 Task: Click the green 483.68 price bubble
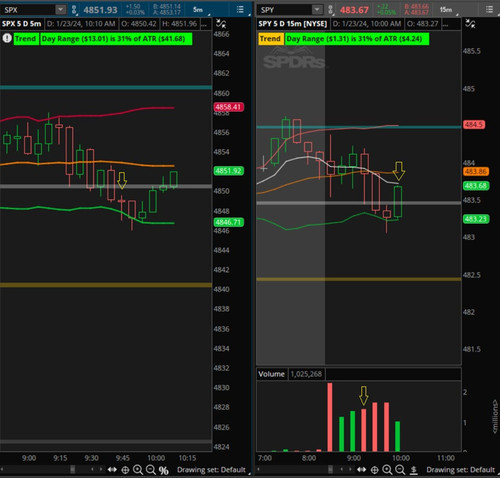[x=476, y=186]
